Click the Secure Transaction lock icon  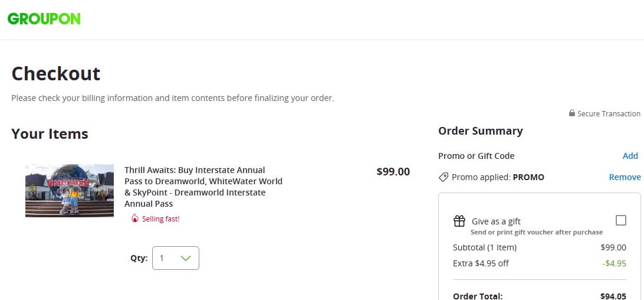pos(572,113)
